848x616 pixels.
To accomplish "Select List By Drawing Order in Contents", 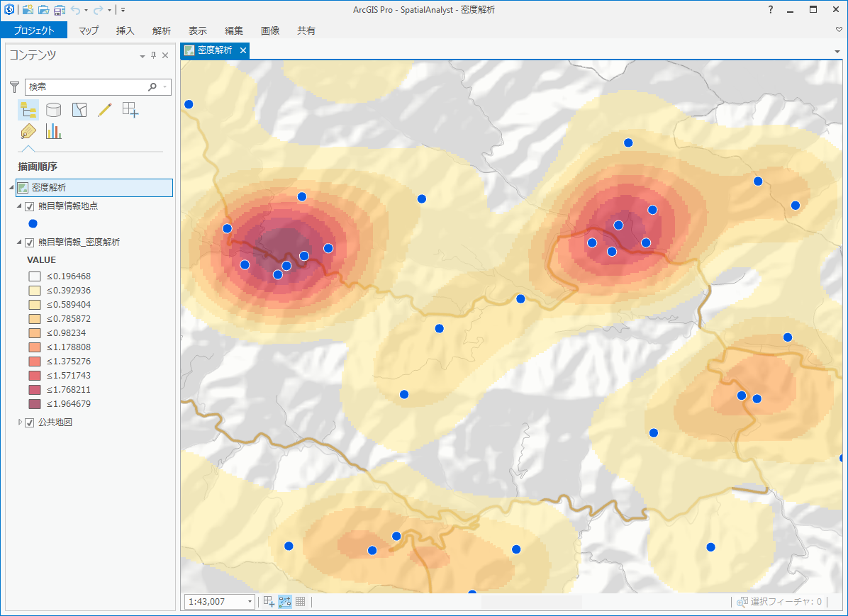I will [28, 109].
